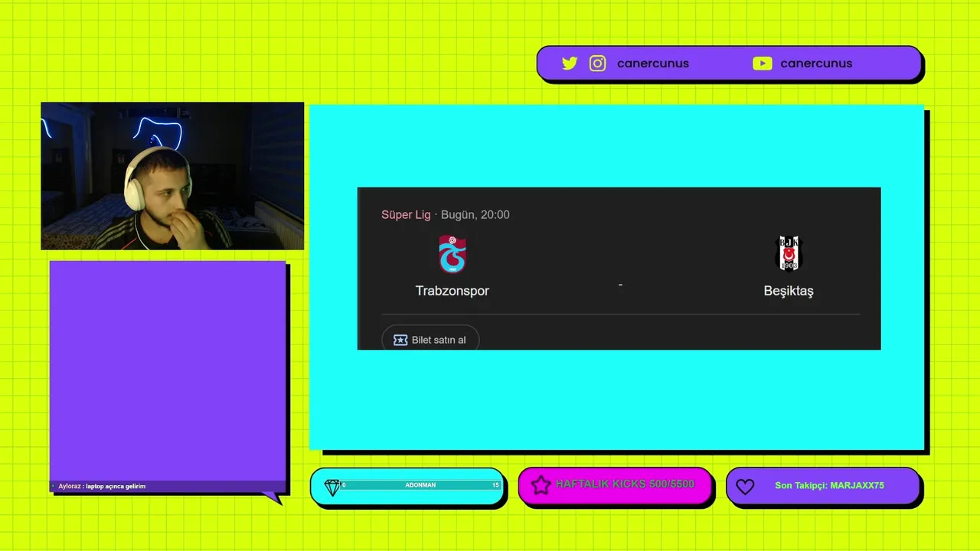Viewport: 980px width, 551px height.
Task: Click the Trabzonspor team name
Action: (452, 291)
